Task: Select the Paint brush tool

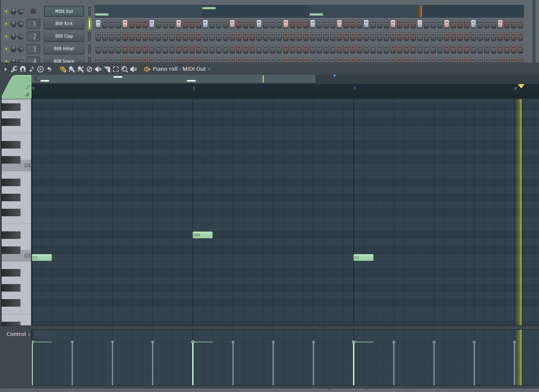Action: [72, 69]
